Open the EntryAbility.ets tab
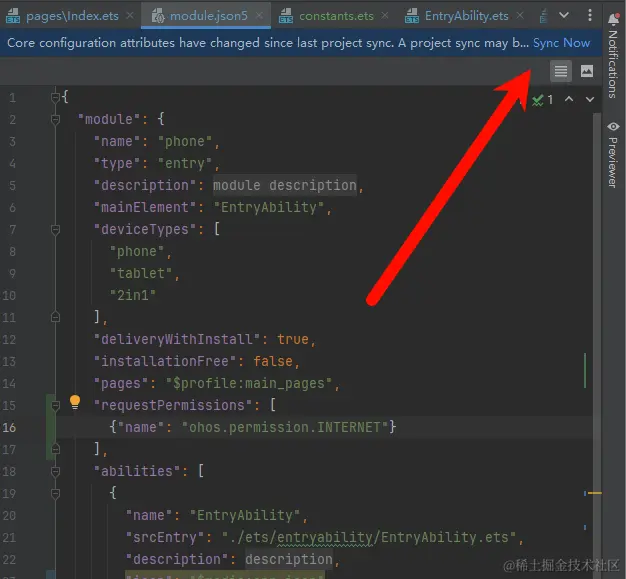The image size is (626, 579). [466, 16]
